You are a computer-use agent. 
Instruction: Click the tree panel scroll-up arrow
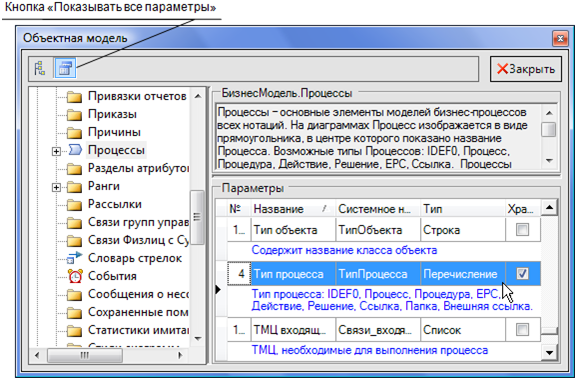point(198,96)
